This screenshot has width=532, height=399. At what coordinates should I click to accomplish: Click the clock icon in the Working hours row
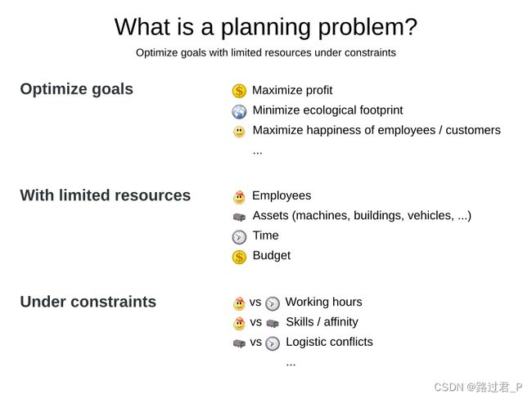(273, 303)
